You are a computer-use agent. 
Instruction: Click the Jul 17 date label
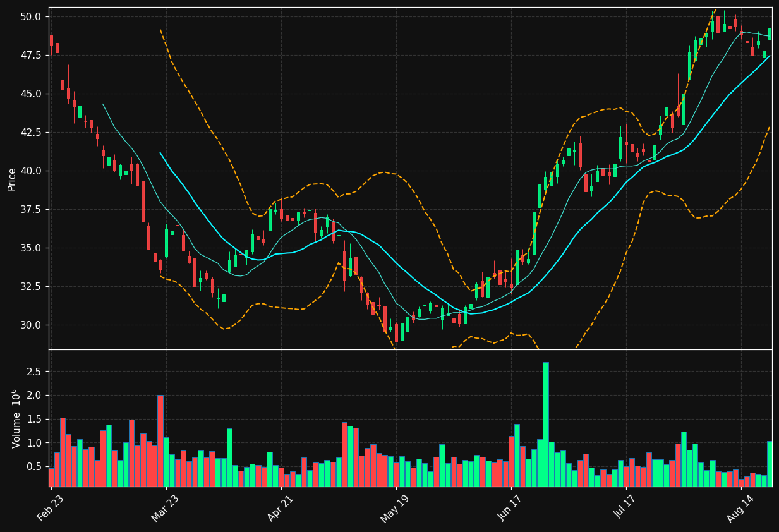coord(625,509)
